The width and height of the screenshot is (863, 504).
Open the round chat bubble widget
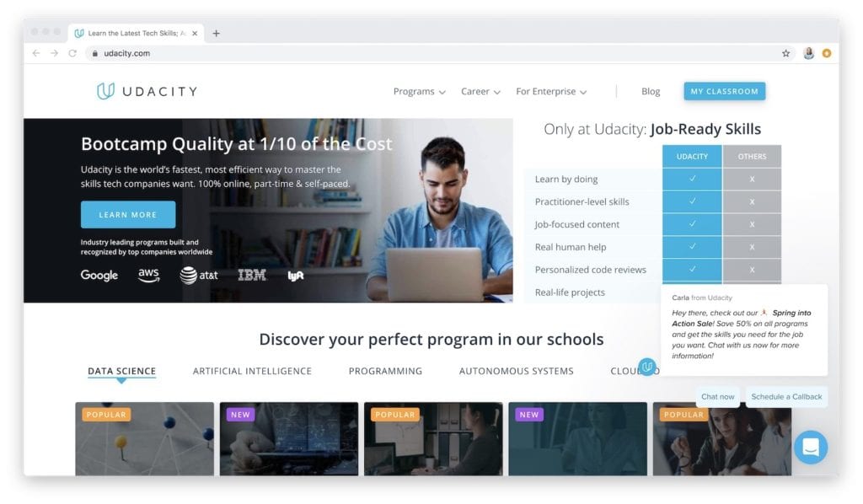(x=811, y=448)
